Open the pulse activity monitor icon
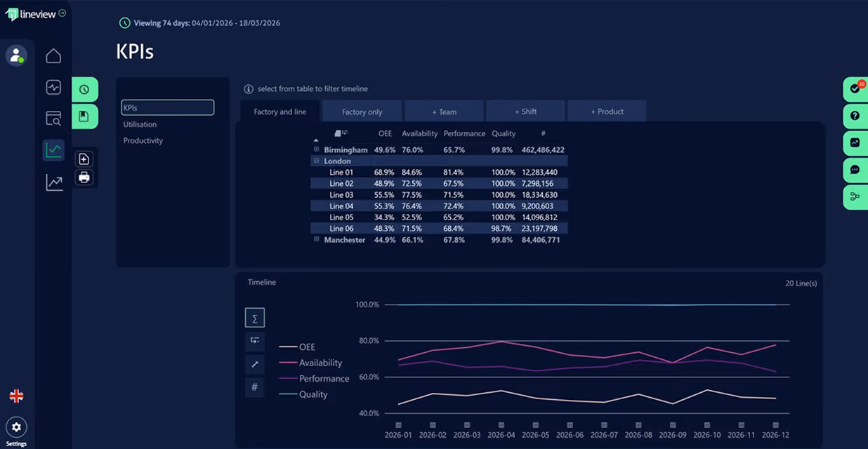 (53, 87)
